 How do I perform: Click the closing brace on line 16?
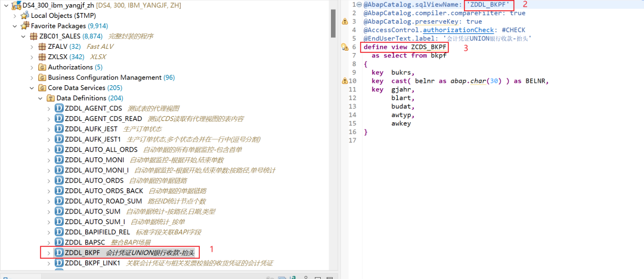(366, 132)
